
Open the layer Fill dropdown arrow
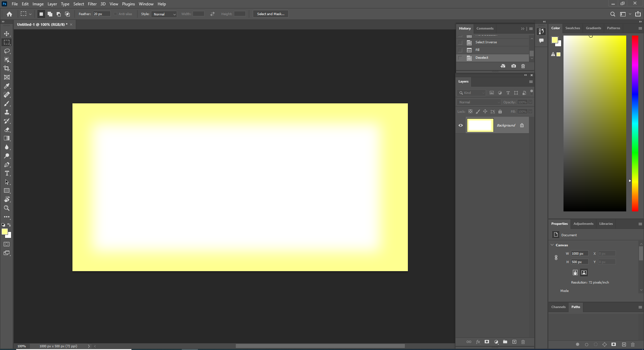pyautogui.click(x=530, y=111)
